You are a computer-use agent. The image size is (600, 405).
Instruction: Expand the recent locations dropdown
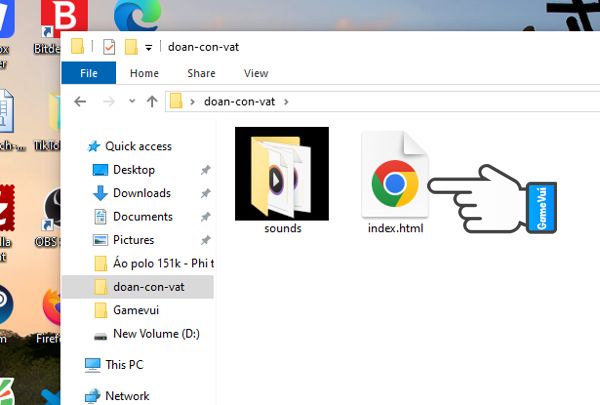tap(130, 101)
